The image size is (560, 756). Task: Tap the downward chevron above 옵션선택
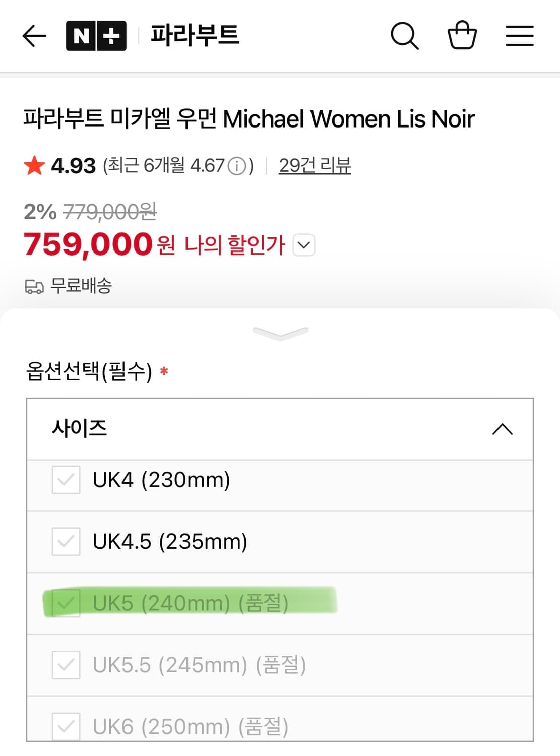[280, 333]
